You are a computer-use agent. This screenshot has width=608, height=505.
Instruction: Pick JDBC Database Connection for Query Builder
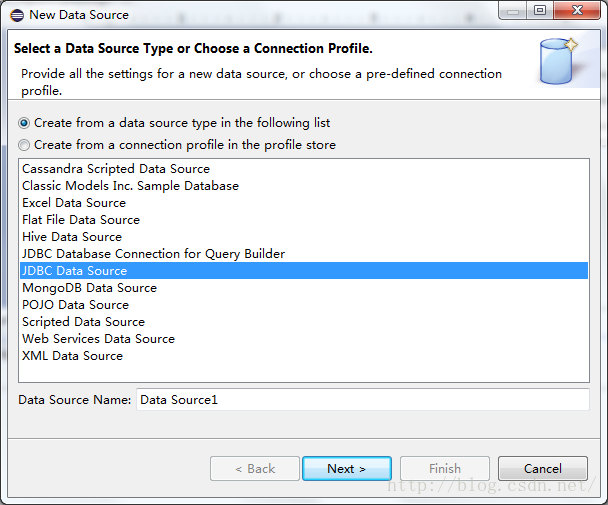click(x=304, y=254)
